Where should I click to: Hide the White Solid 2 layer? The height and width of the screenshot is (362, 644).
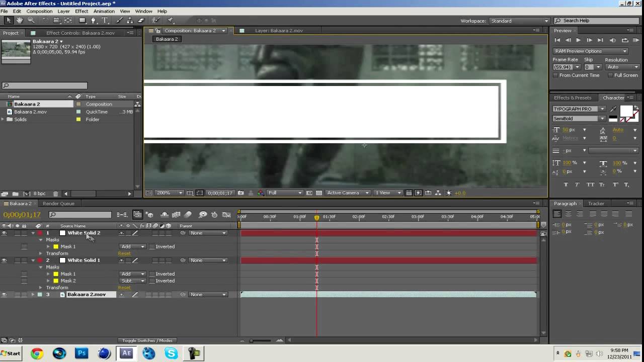5,233
